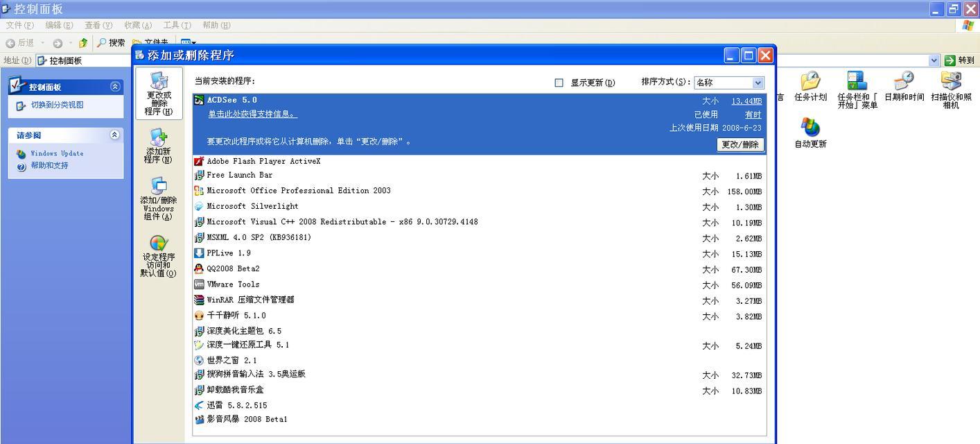The image size is (980, 444).
Task: Select the Microsoft Office Professional Edition 2003 icon
Action: (x=199, y=191)
